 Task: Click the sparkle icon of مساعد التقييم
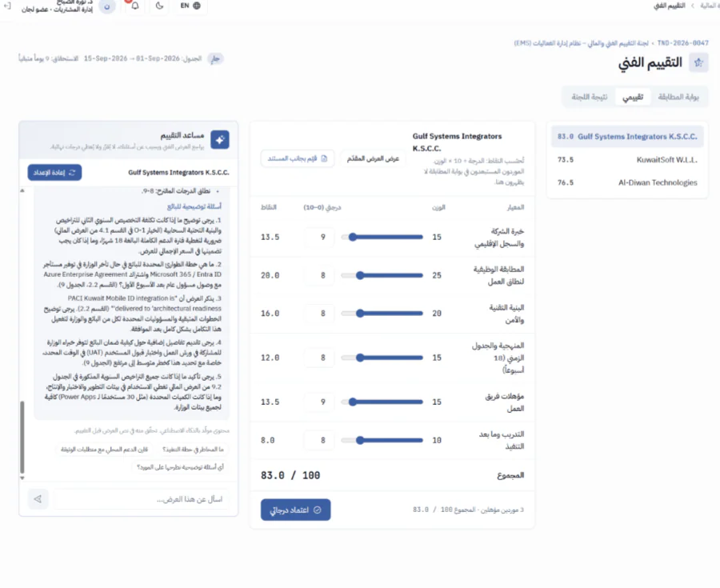[x=220, y=140]
